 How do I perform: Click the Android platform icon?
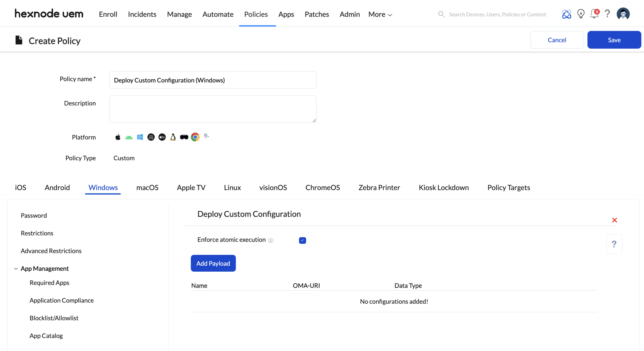coord(129,137)
